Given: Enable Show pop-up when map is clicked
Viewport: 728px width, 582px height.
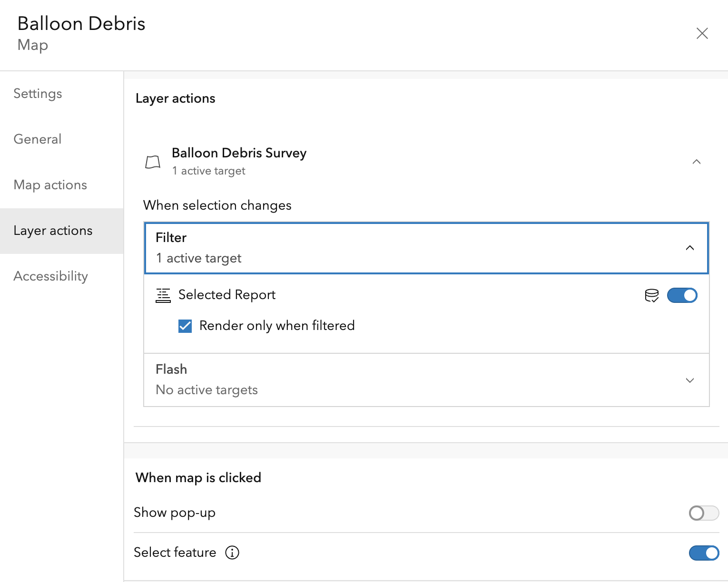Looking at the screenshot, I should (703, 513).
